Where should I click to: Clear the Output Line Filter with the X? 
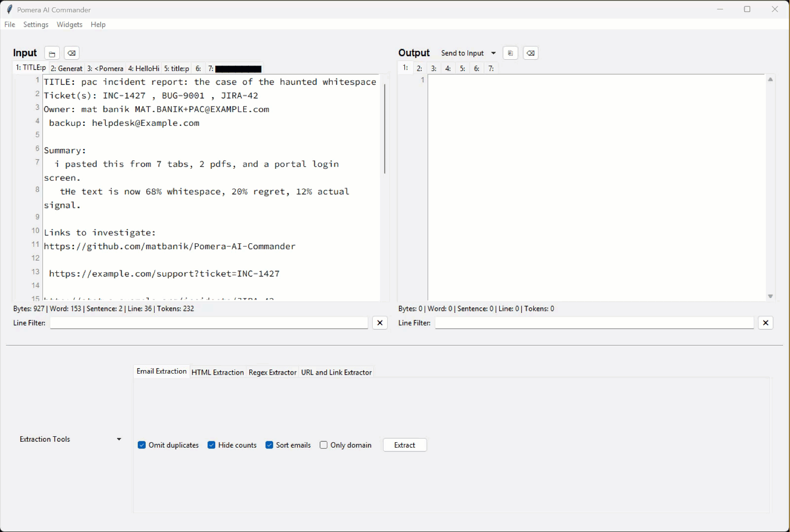click(766, 323)
